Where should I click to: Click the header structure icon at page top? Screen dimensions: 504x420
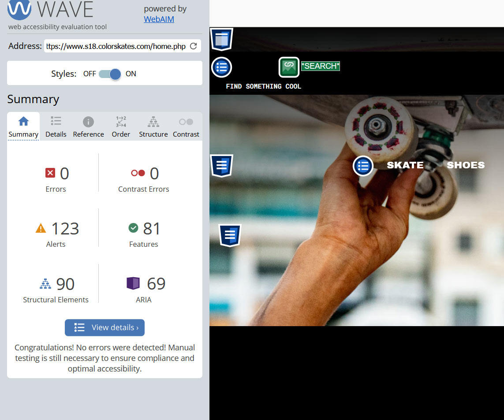tap(221, 39)
